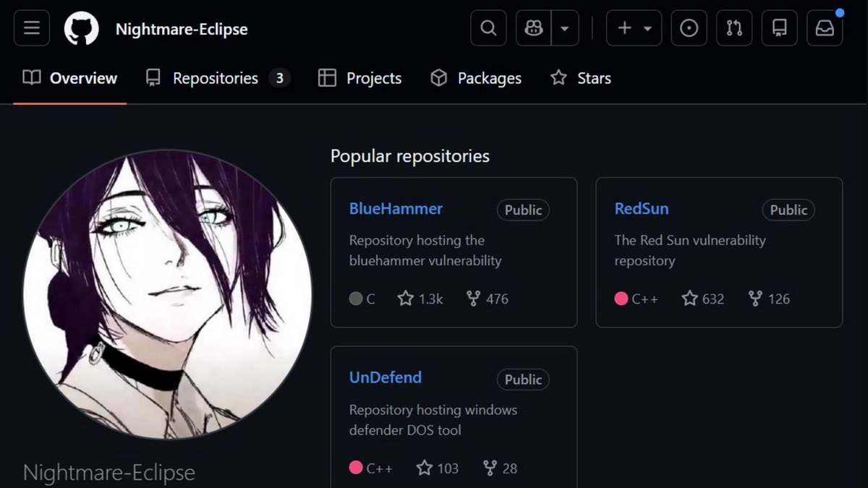Viewport: 868px width, 488px height.
Task: Open the RedSun repository link
Action: point(642,209)
